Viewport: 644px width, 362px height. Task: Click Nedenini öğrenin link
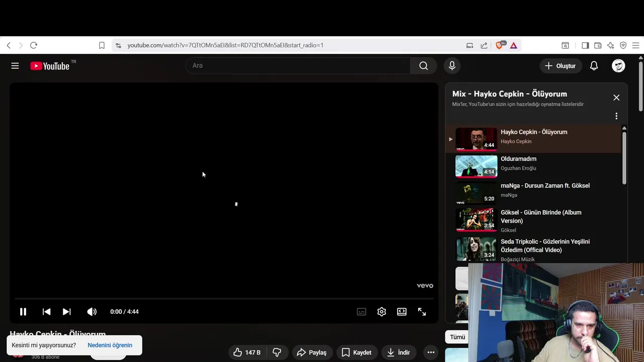[x=110, y=345]
